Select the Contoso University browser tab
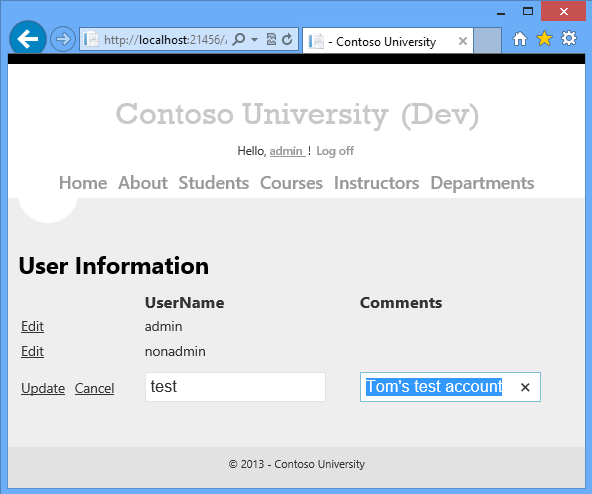 387,41
